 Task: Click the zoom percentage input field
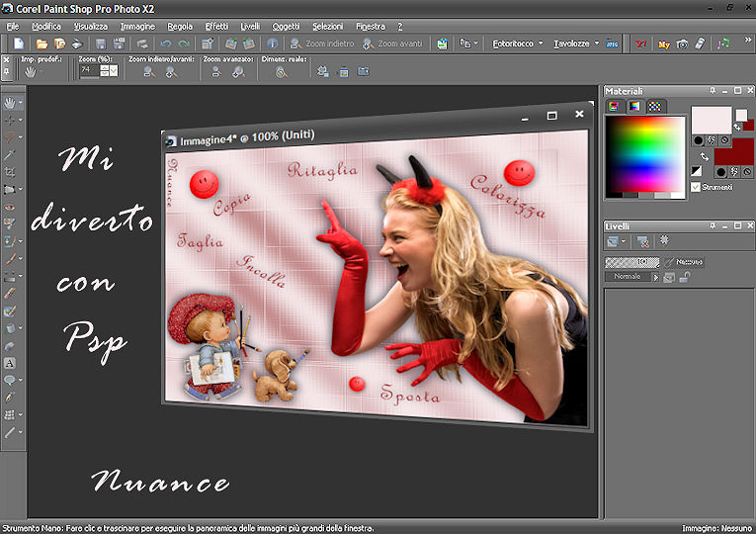click(x=88, y=71)
